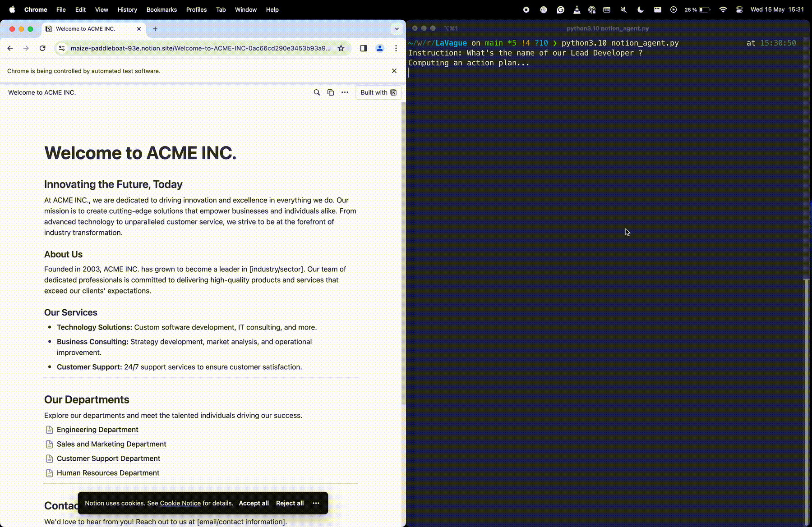
Task: Open the View menu
Action: click(x=101, y=9)
